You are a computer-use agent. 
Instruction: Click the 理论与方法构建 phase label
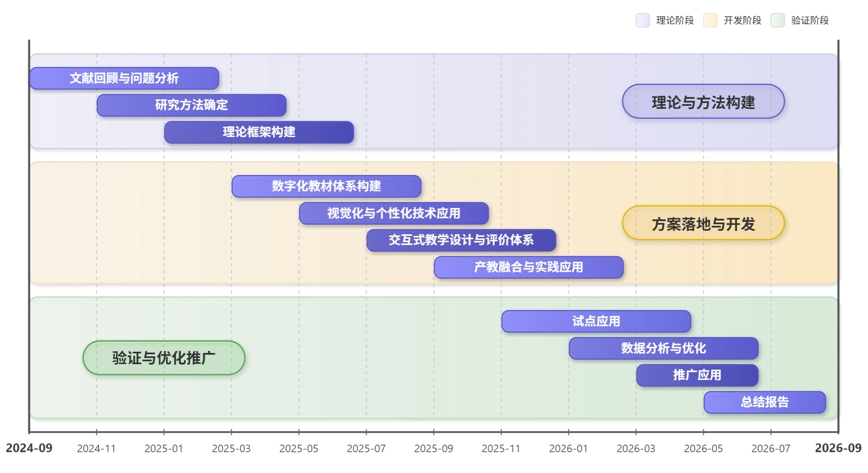[703, 101]
